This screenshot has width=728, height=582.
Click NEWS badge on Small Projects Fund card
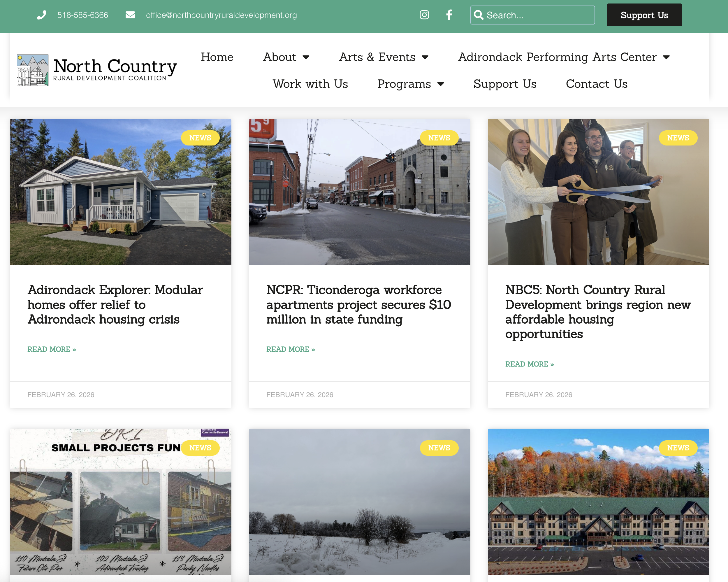click(x=200, y=448)
